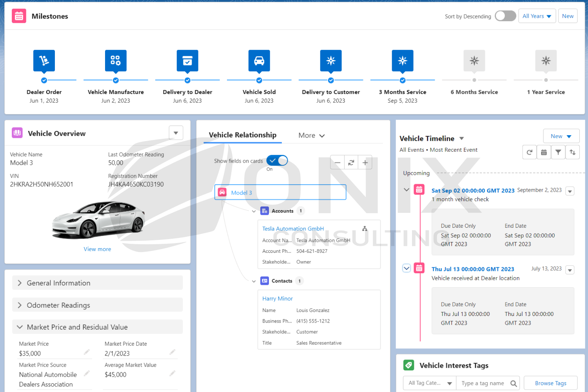Viewport: 588px width, 392px height.
Task: Turn off Show fields on cards
Action: tap(277, 160)
